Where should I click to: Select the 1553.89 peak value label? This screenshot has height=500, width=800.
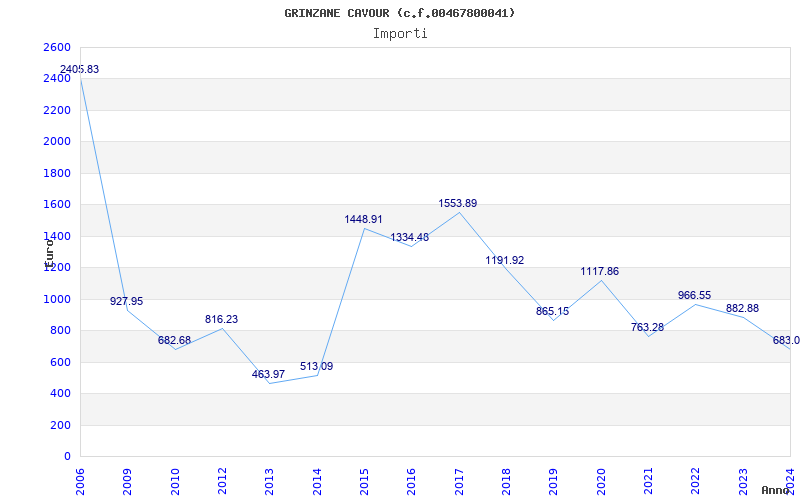pyautogui.click(x=458, y=203)
